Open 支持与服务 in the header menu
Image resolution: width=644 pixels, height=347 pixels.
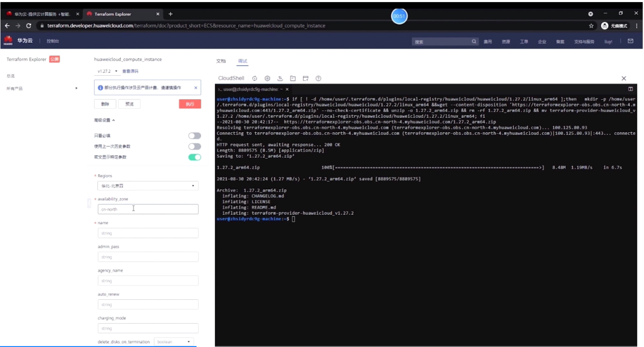pyautogui.click(x=584, y=42)
